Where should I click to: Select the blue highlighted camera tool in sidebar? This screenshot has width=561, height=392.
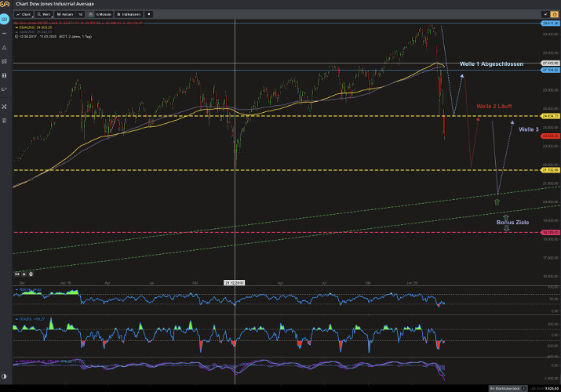[x=4, y=19]
